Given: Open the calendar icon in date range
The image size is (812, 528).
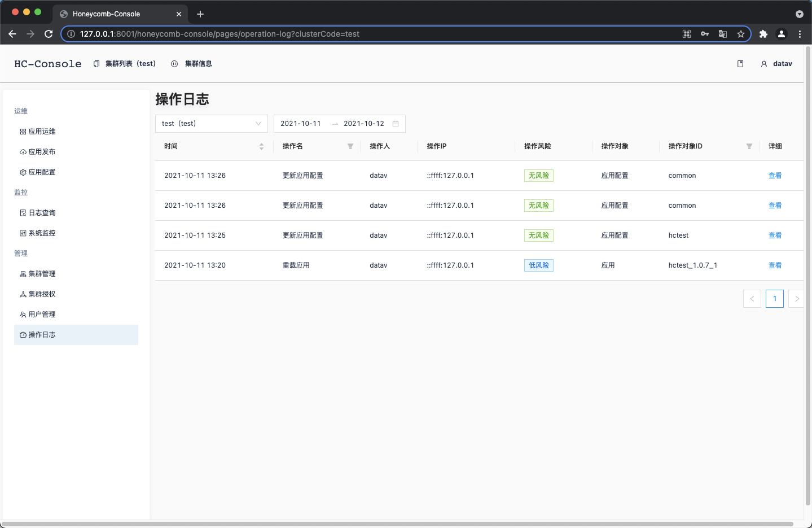Looking at the screenshot, I should pyautogui.click(x=396, y=124).
